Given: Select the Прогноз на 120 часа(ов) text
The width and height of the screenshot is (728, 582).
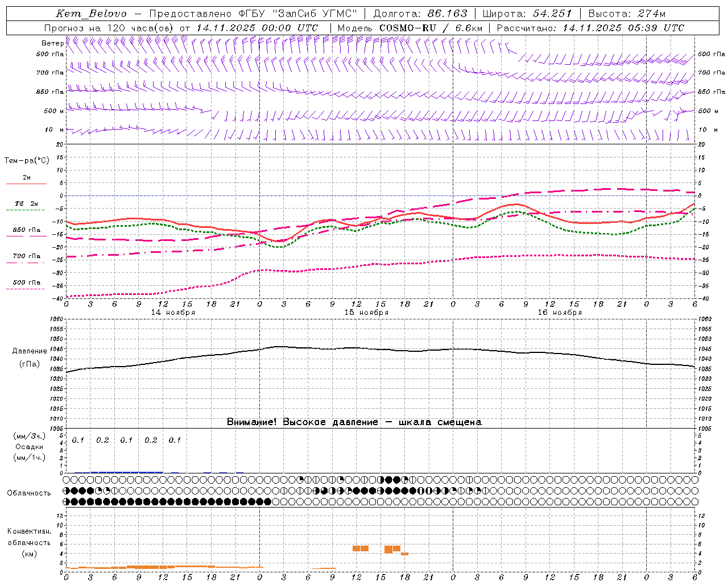Looking at the screenshot, I should coord(110,28).
